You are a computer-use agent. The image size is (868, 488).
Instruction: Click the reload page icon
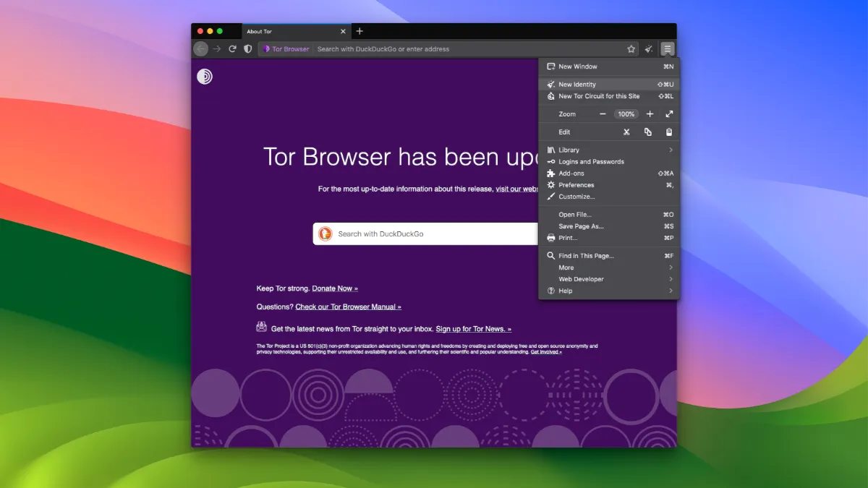(x=232, y=49)
